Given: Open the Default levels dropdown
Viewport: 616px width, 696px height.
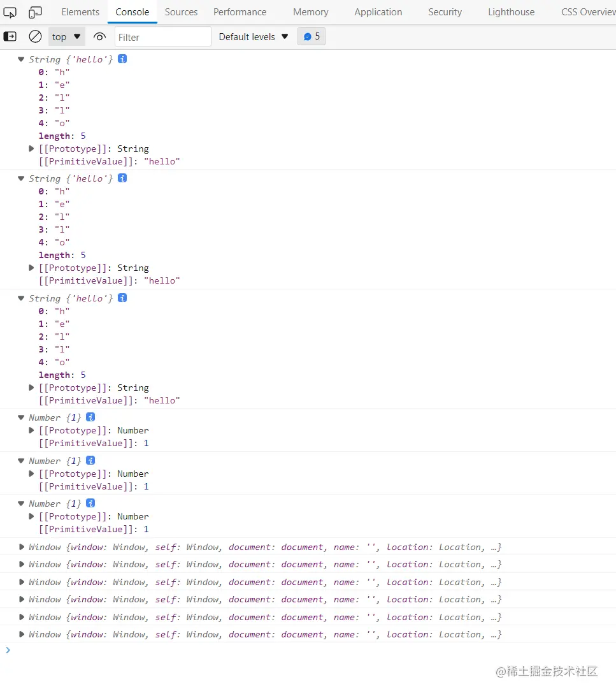Looking at the screenshot, I should pos(254,37).
